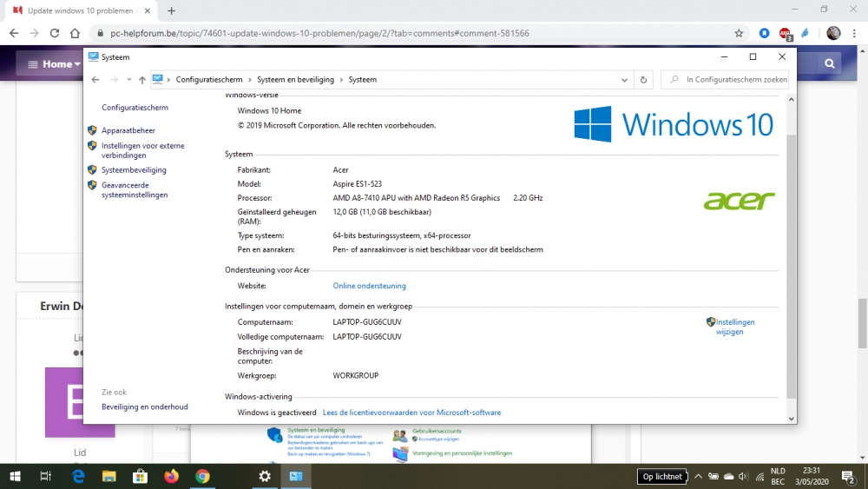Open Systeembeveiliging link

point(134,170)
